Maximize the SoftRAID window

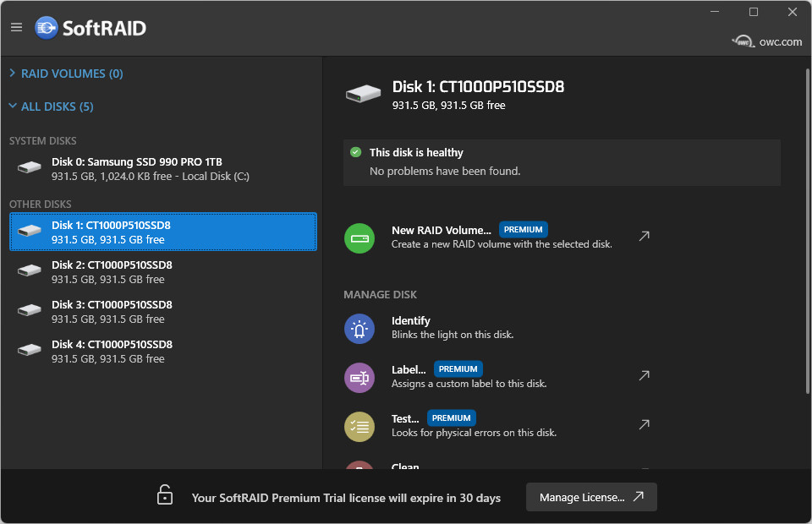coord(754,11)
